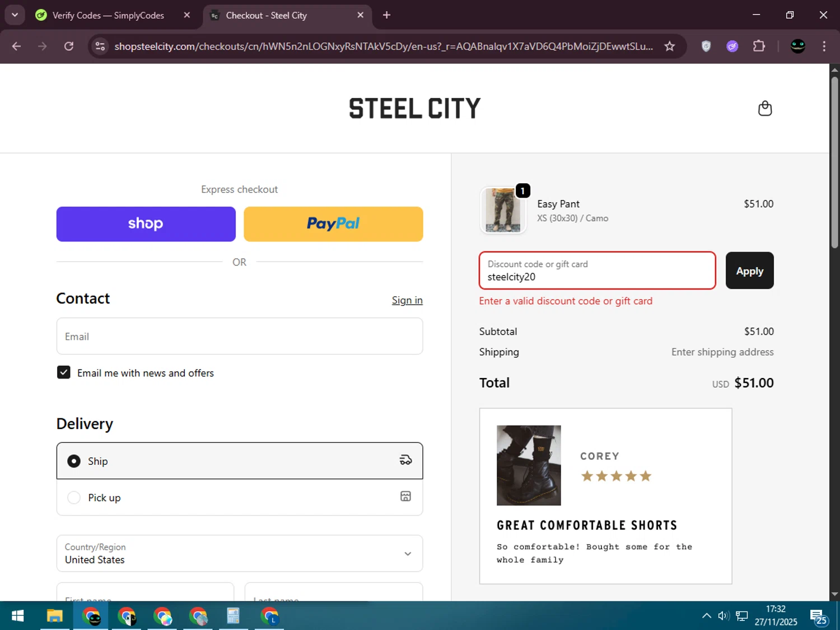Open the tab search dropdown arrow
Screen dimensions: 840x630
15,15
